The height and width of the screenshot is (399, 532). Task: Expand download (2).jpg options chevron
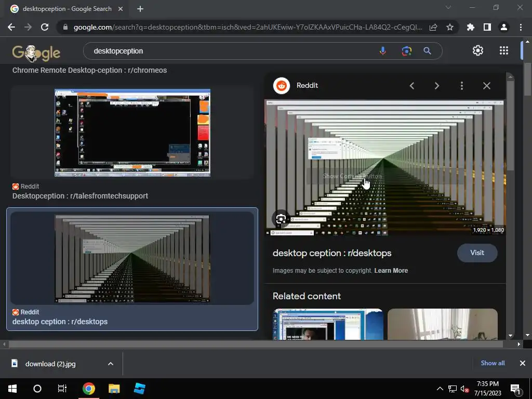(x=111, y=364)
